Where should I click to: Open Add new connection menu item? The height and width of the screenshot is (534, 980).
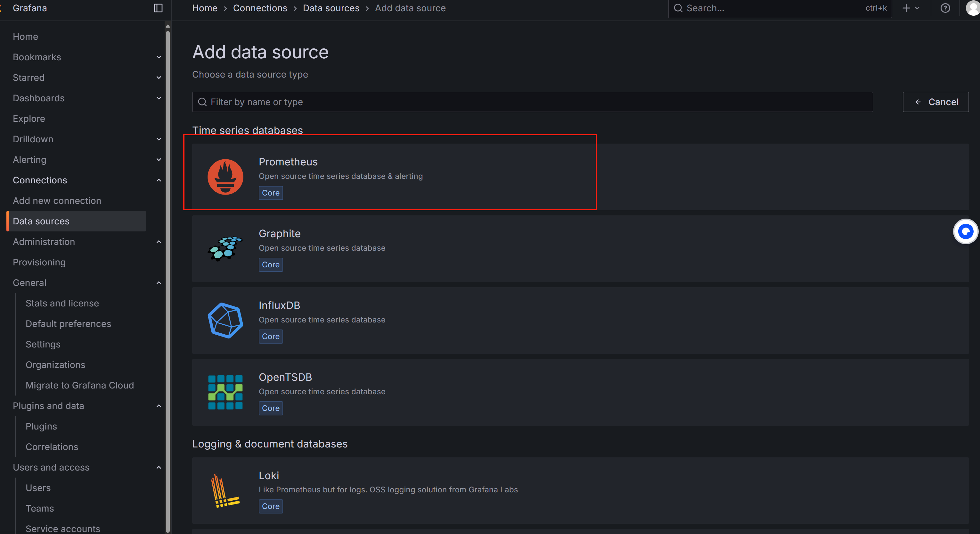click(57, 201)
